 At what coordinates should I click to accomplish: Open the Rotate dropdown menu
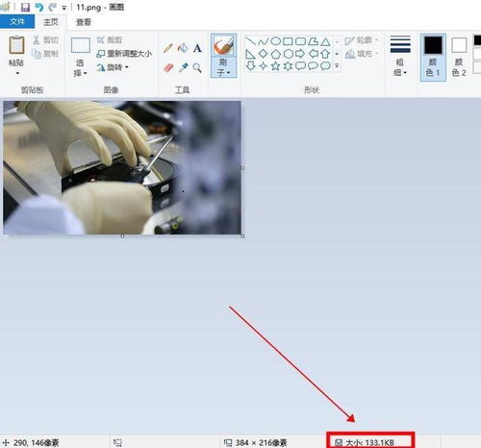click(113, 67)
